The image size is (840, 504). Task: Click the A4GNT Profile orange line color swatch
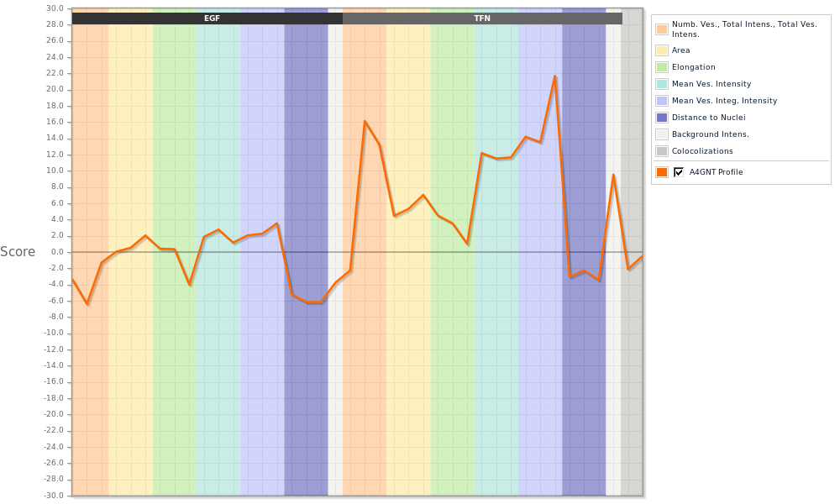coord(662,172)
